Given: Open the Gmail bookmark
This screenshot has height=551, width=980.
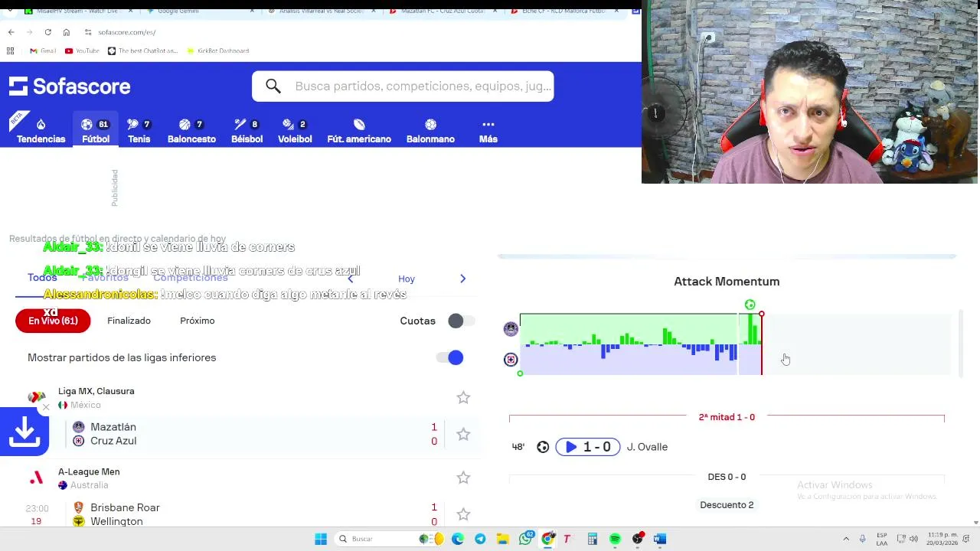Looking at the screenshot, I should (43, 51).
